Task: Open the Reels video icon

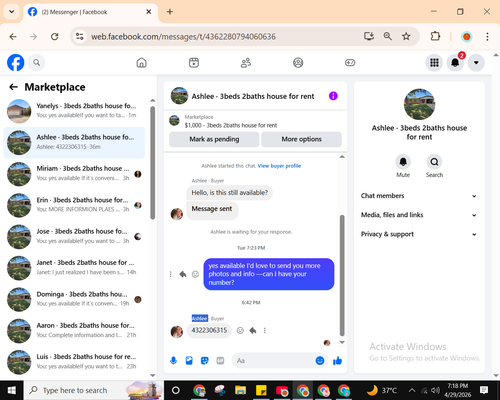Action: coord(194,62)
